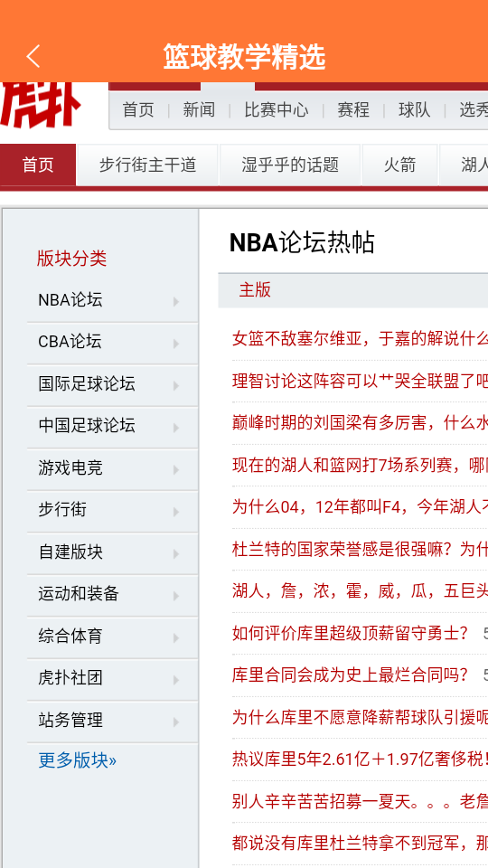Open 比赛中心 in the top navigation
The width and height of the screenshot is (488, 868).
click(x=277, y=109)
